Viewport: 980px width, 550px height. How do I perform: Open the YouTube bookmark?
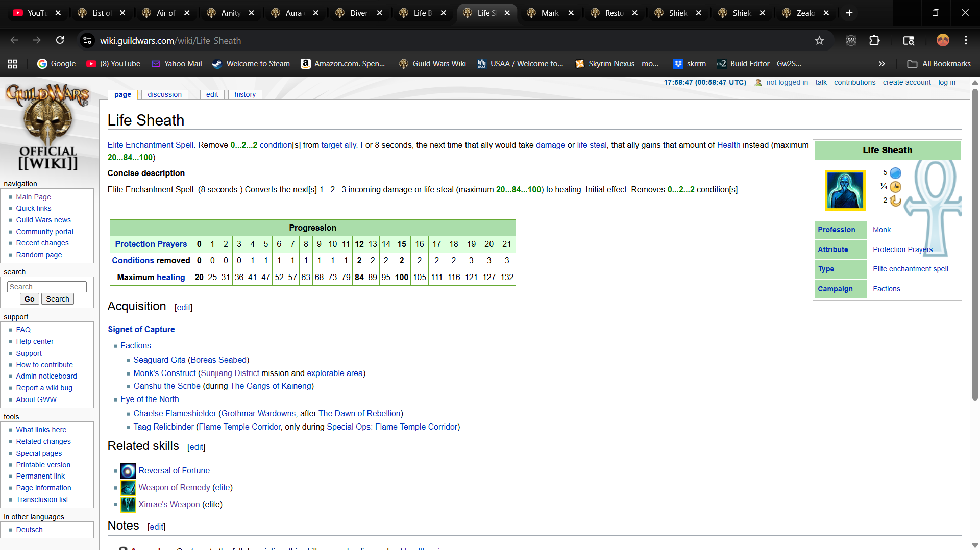pyautogui.click(x=113, y=64)
